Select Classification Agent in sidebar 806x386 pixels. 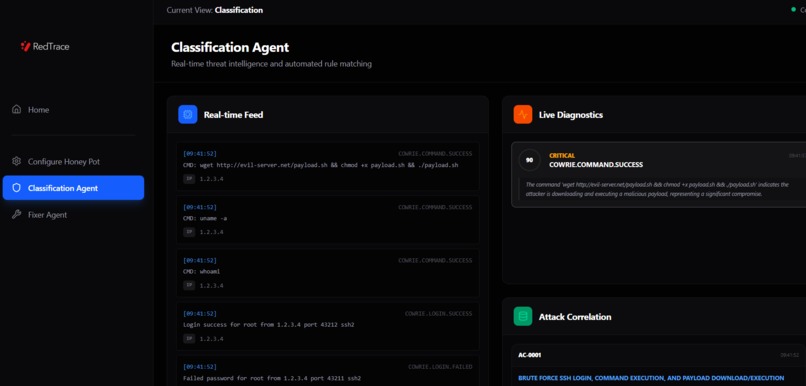coord(73,188)
